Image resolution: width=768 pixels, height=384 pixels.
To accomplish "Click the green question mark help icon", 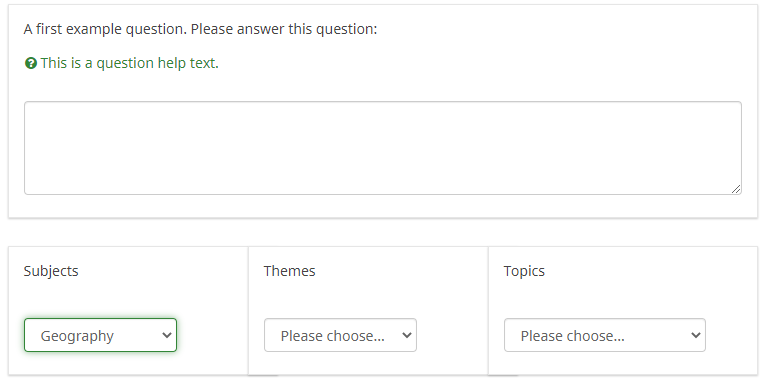I will 31,63.
